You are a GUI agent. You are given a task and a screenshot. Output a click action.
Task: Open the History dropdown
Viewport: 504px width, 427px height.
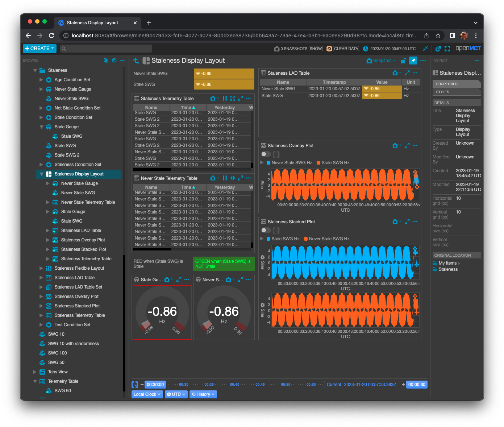point(203,394)
